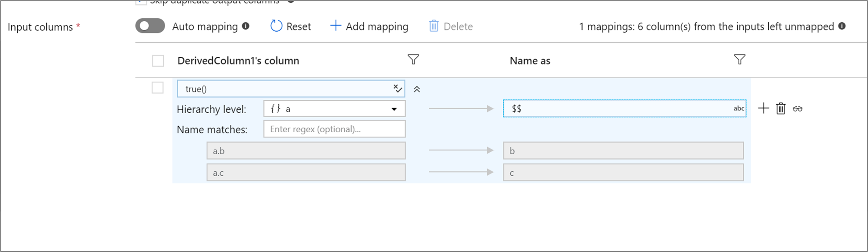Click the $$ Name as input field

[x=619, y=108]
